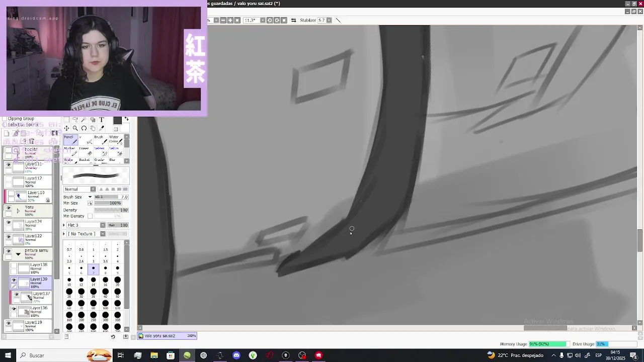Select the Rotate view tool
Viewport: 644px width, 362px height.
[x=84, y=128]
